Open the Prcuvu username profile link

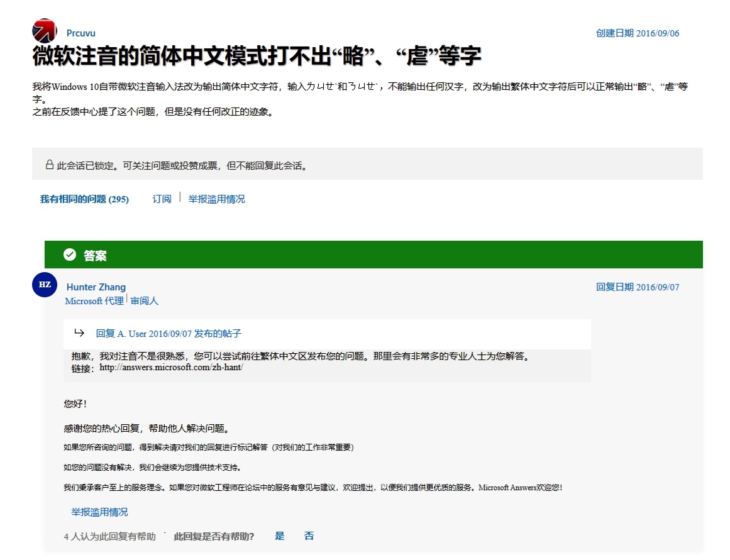(80, 33)
